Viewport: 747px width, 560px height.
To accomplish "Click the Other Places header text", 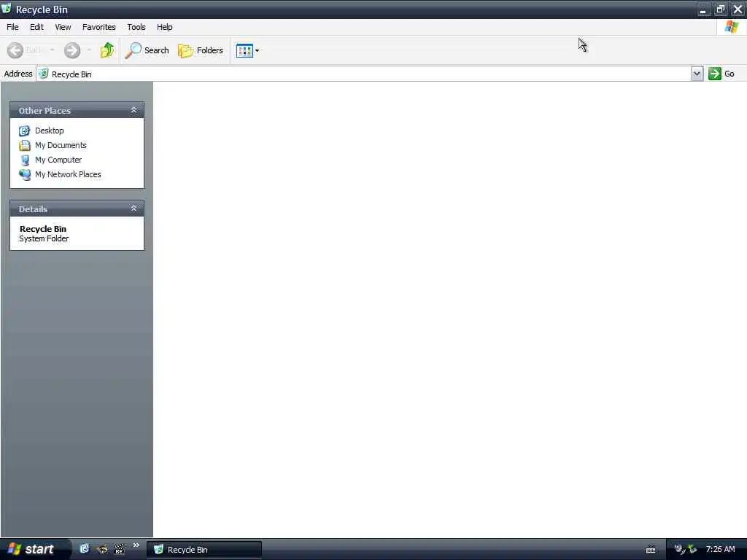I will click(x=44, y=111).
